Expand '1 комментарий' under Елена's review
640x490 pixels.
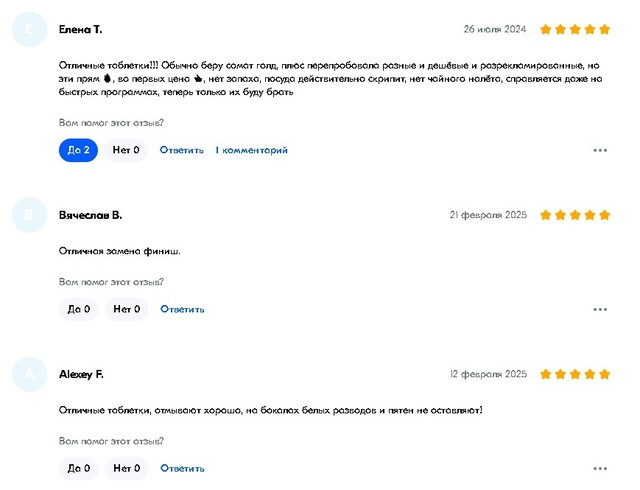coord(252,150)
